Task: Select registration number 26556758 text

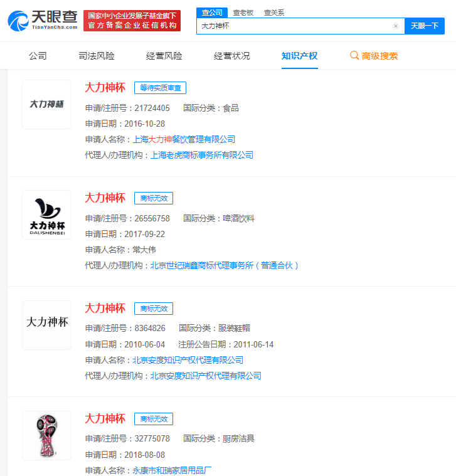Action: (x=152, y=219)
